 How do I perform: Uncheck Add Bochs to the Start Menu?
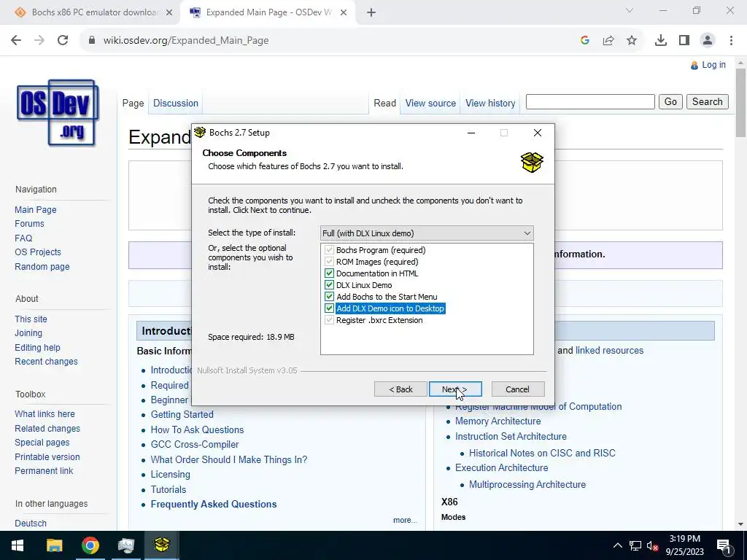(x=329, y=297)
